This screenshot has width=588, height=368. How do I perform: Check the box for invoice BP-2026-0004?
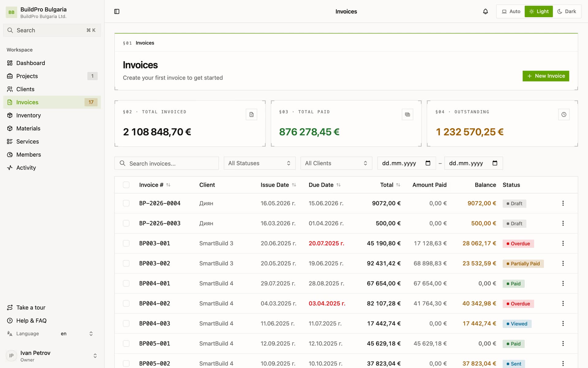coord(126,203)
